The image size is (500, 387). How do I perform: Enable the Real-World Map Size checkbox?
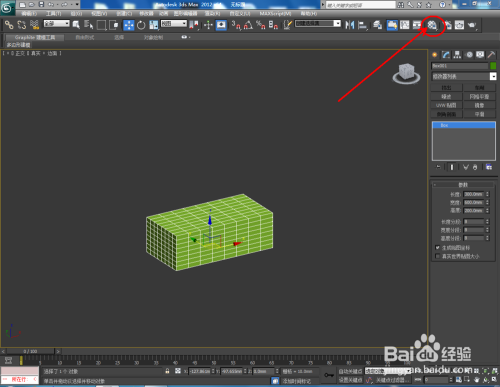(438, 256)
